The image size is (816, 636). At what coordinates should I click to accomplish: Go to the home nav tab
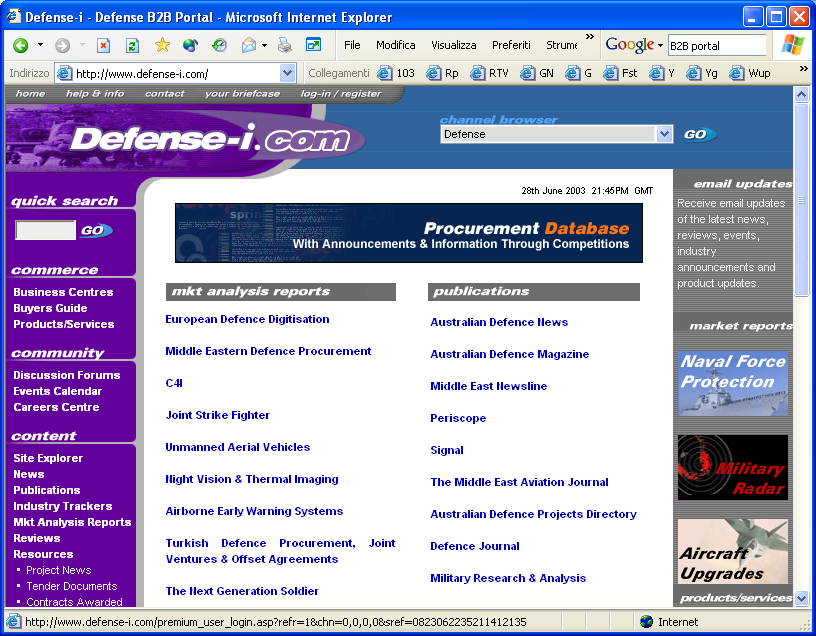coord(30,94)
